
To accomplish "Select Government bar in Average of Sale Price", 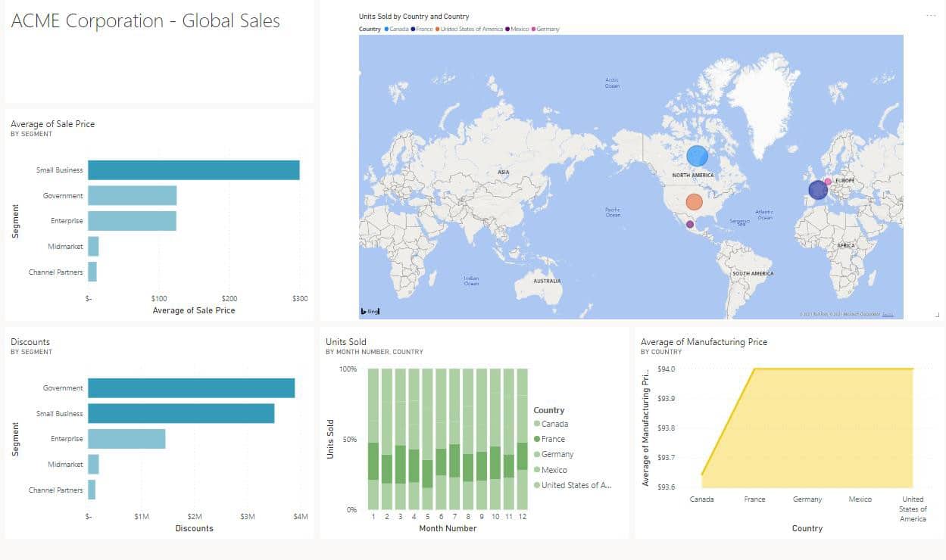I will (133, 195).
